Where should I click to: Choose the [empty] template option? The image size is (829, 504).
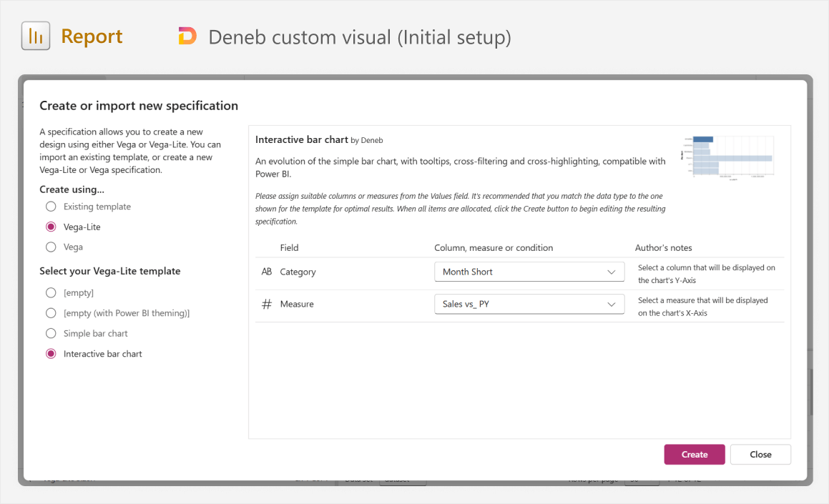click(51, 292)
